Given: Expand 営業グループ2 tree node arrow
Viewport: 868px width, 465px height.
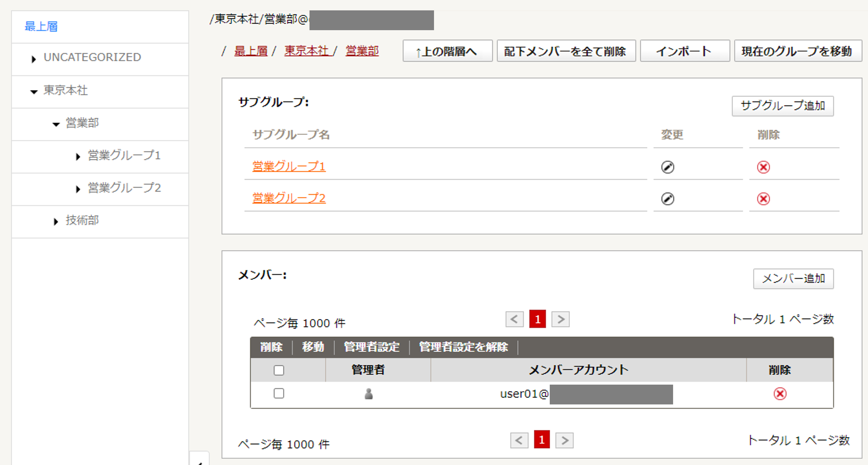Looking at the screenshot, I should (x=78, y=189).
